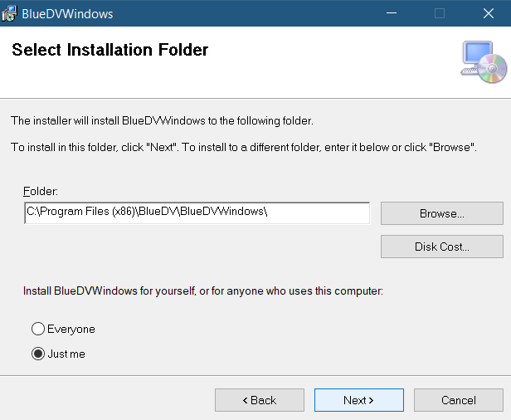Select the Just me radio button

[x=38, y=354]
